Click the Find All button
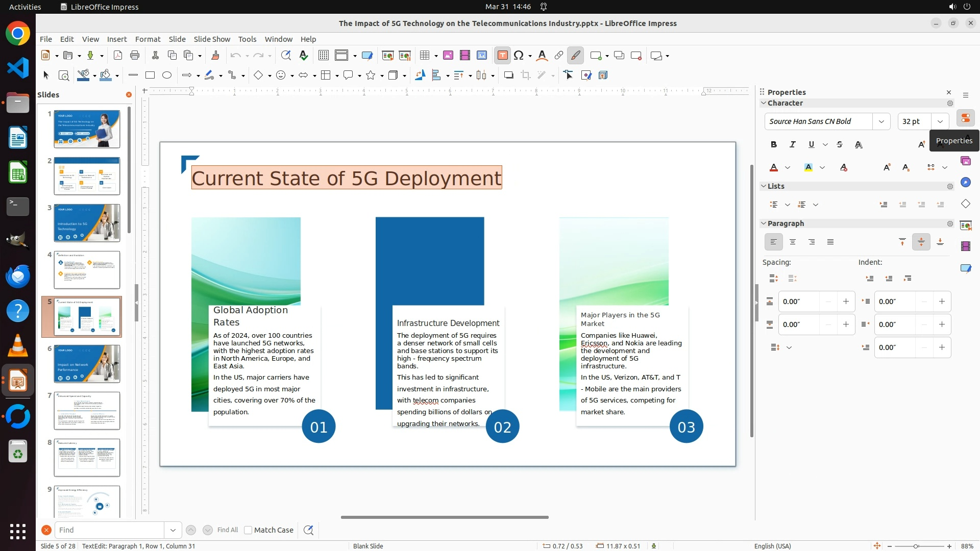This screenshot has height=551, width=980. [227, 530]
